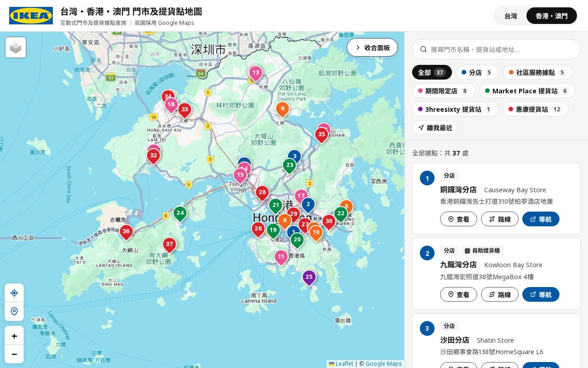Show route to 九龍灣分店

pyautogui.click(x=500, y=294)
